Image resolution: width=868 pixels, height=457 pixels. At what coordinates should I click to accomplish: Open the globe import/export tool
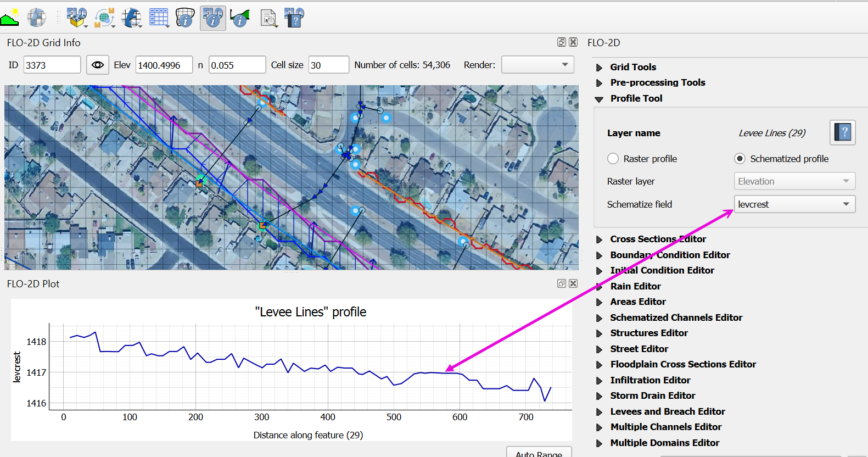(x=104, y=18)
